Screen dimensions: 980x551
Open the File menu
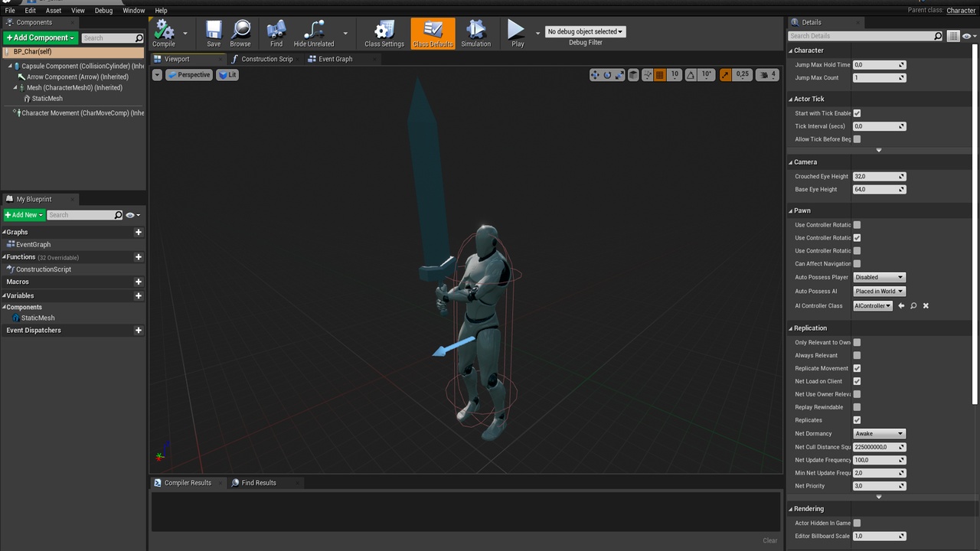tap(10, 11)
